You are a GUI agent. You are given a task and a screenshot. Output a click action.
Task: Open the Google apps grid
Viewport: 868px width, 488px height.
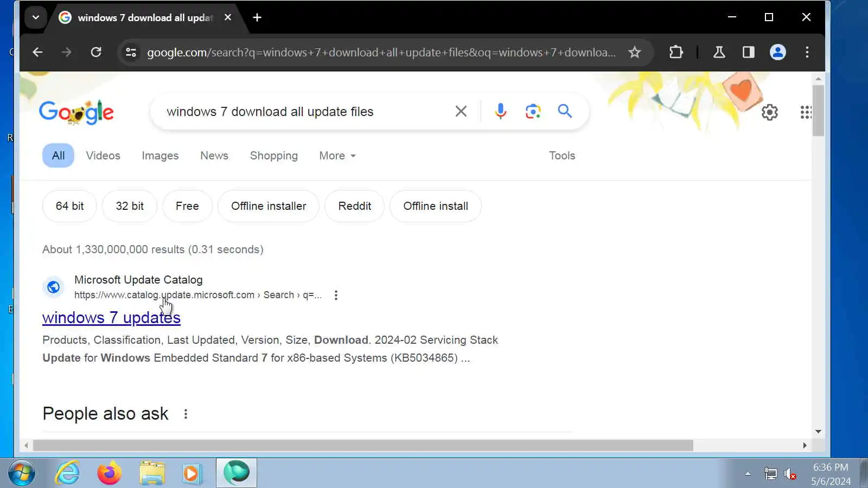tap(806, 112)
